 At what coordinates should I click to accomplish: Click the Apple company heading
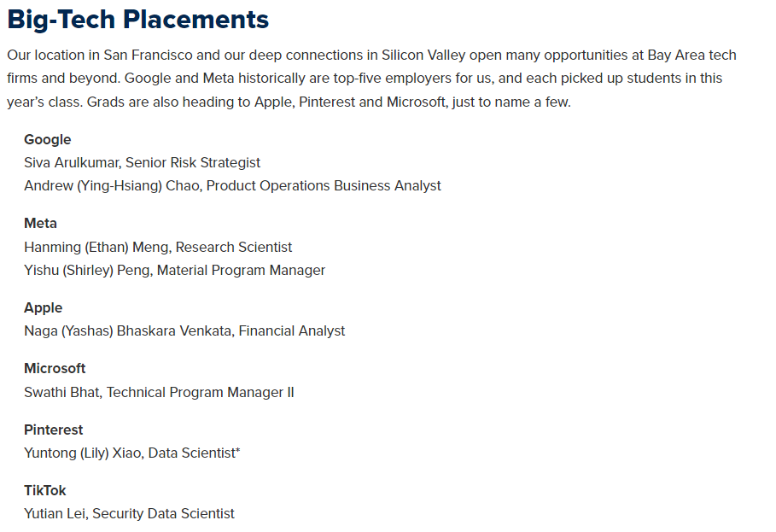tap(43, 307)
